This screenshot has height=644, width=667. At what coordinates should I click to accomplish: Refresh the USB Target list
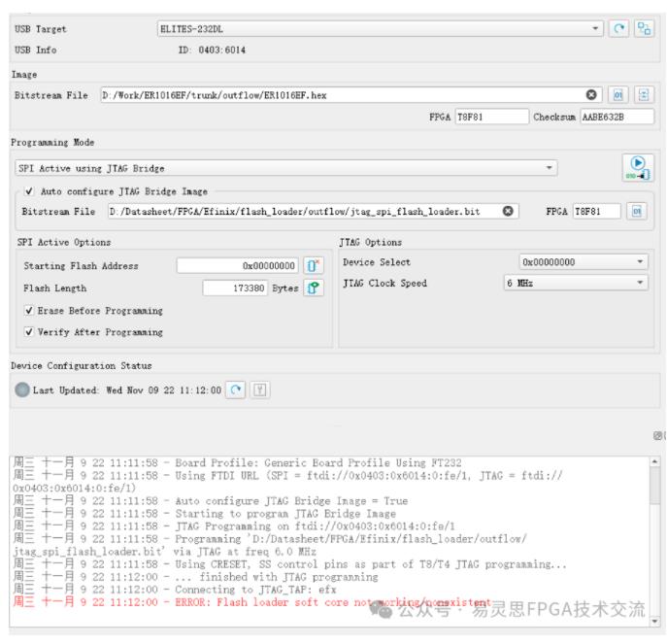(x=619, y=29)
